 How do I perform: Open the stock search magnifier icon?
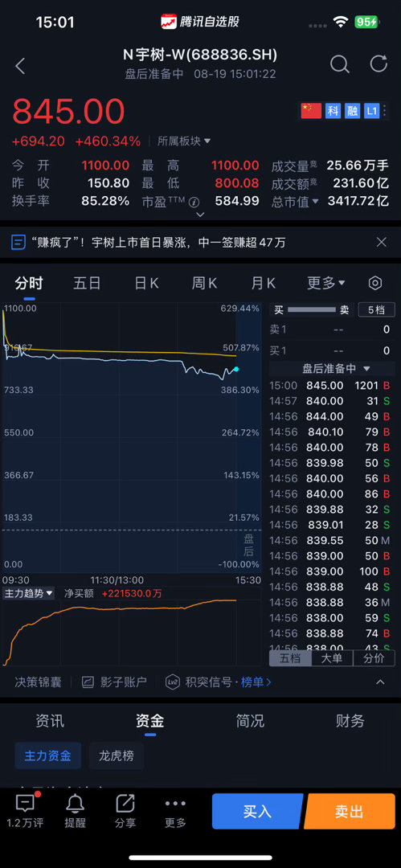point(340,65)
